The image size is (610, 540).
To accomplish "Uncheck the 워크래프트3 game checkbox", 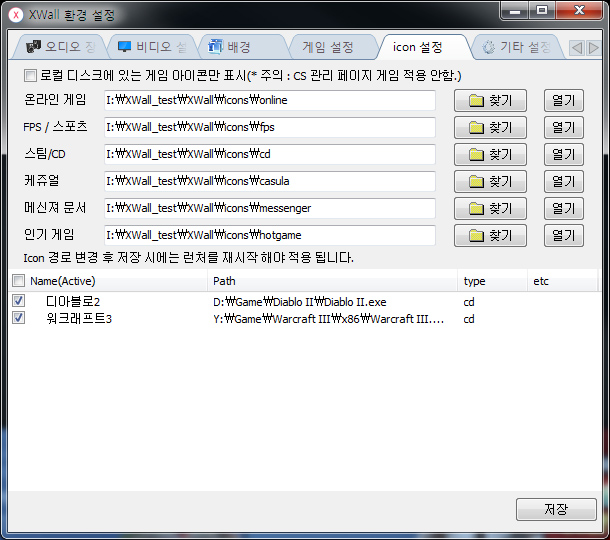I will [18, 318].
